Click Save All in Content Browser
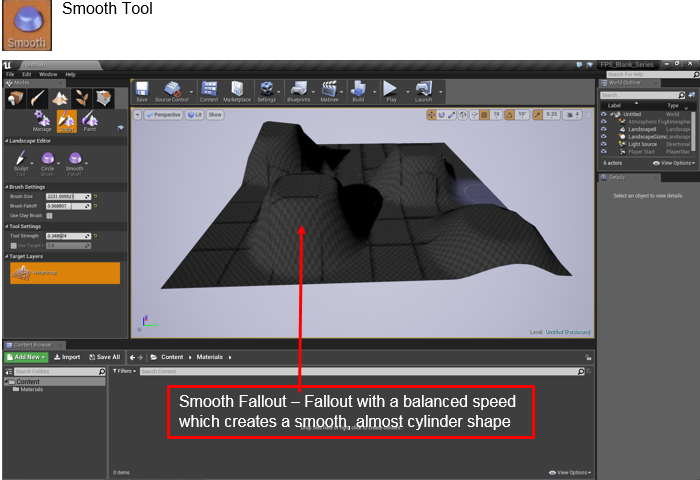The image size is (700, 480). 104,357
